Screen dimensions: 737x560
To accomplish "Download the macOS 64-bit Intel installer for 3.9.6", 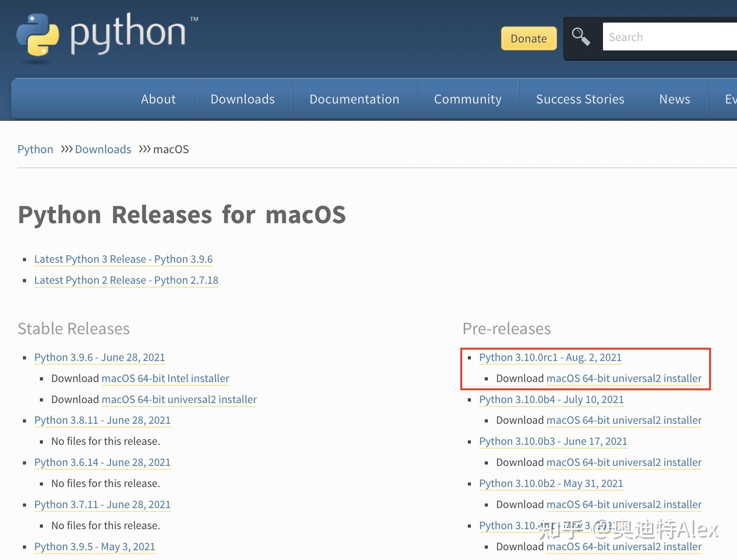I will click(x=165, y=378).
